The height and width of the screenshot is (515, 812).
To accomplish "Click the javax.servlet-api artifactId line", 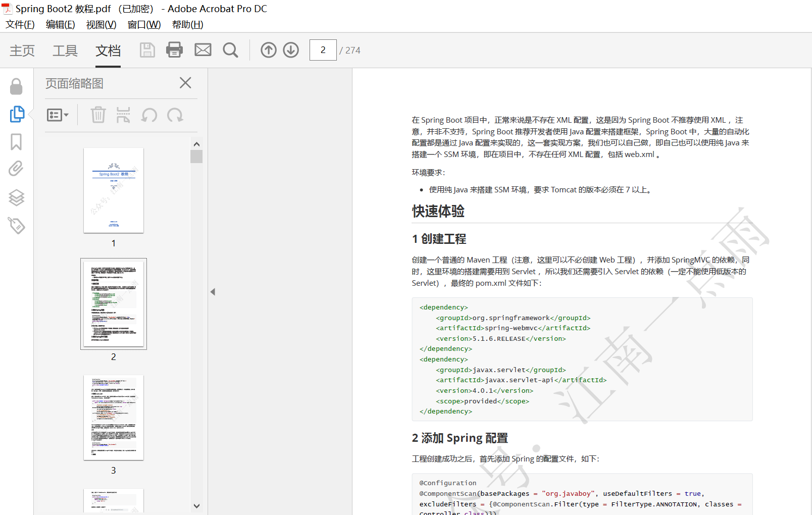I will (x=521, y=380).
